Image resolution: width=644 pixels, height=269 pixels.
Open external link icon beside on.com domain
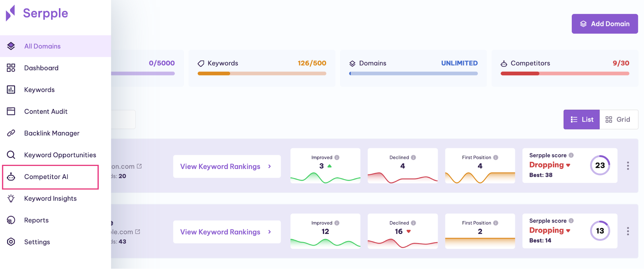(139, 166)
